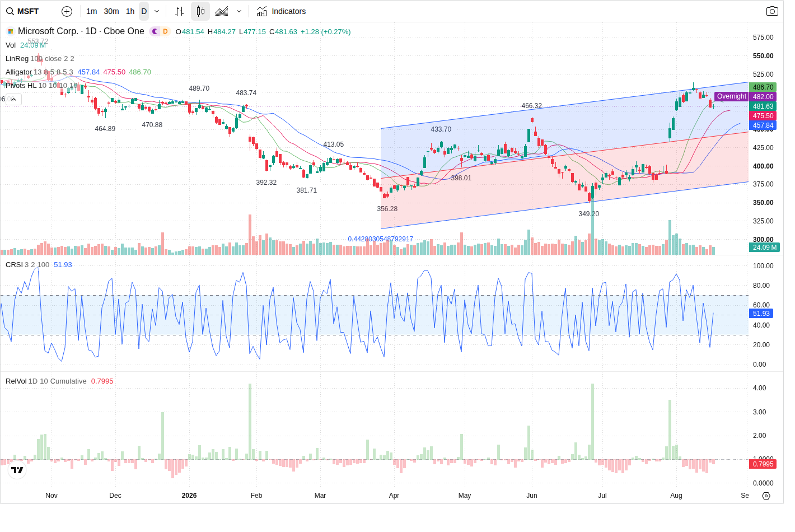Image resolution: width=795 pixels, height=532 pixels.
Task: Click the Microsoft logo beside the title
Action: coord(10,31)
